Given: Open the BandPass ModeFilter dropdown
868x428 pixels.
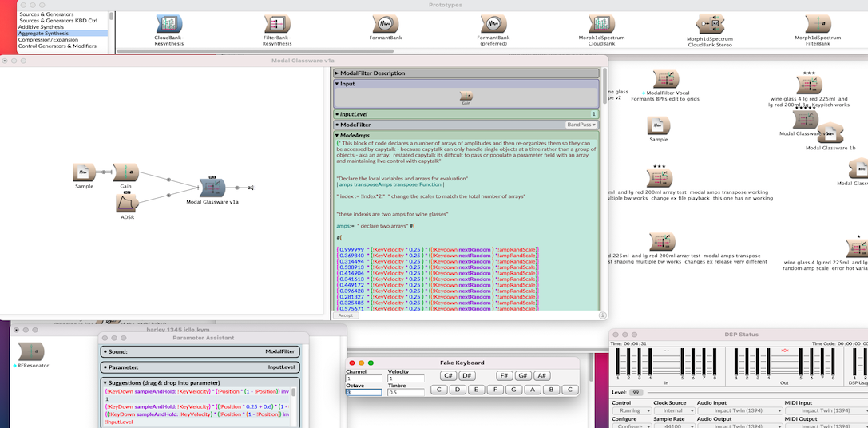Looking at the screenshot, I should [x=581, y=125].
